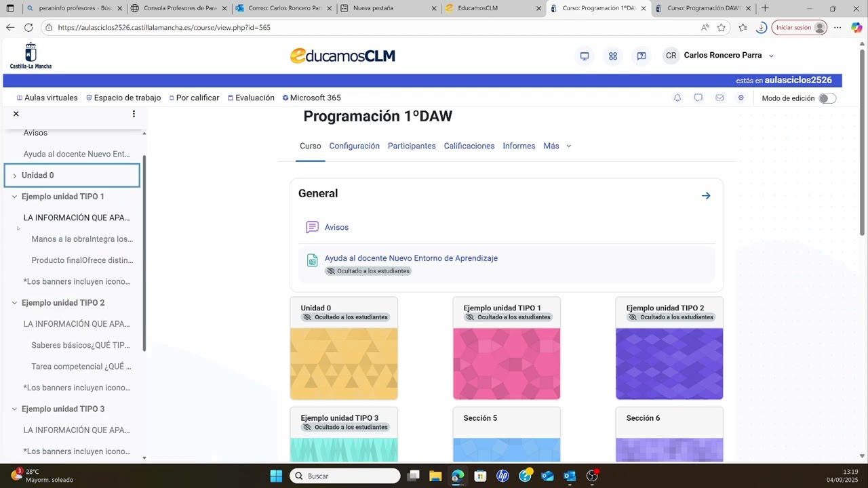This screenshot has width=868, height=488.
Task: Click the EducamosCLM logo
Action: pos(342,56)
